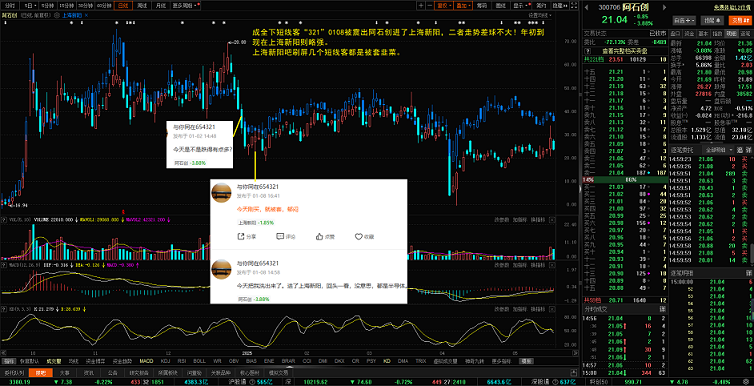Image resolution: width=754 pixels, height=386 pixels.
Task: Toggle RSI indicator
Action: pyautogui.click(x=182, y=361)
